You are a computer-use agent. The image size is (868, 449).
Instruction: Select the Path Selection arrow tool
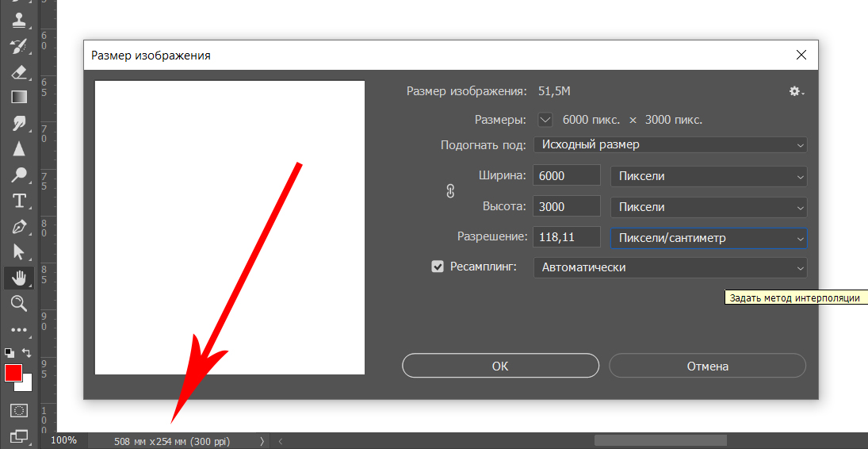coord(19,252)
